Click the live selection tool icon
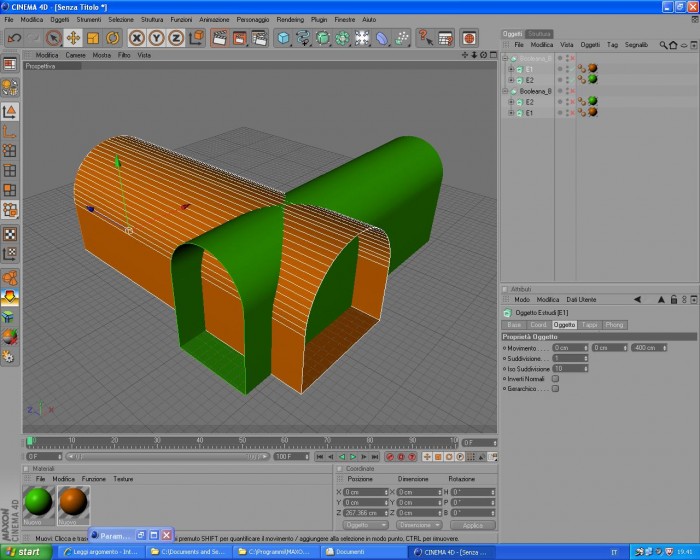Viewport: 700px width, 560px height. [x=54, y=38]
